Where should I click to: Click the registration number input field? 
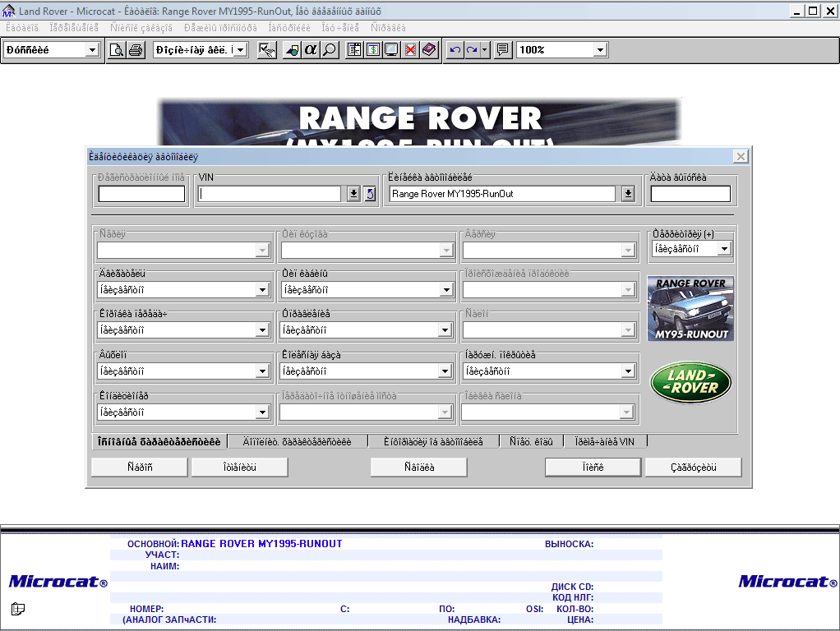[x=141, y=194]
